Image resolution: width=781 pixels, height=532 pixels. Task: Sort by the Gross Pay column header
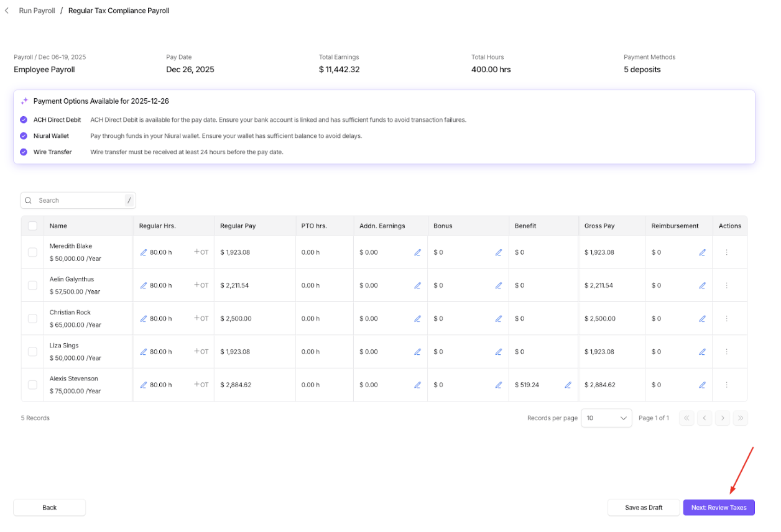(599, 226)
